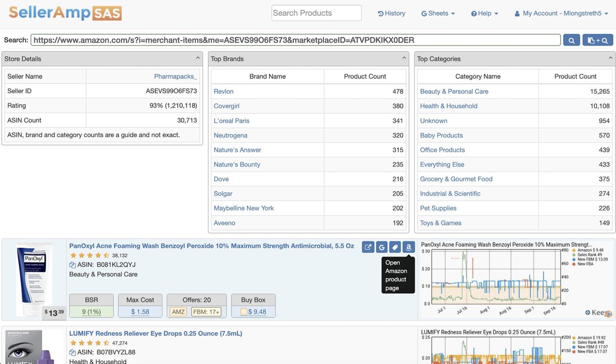The height and width of the screenshot is (364, 616).
Task: Click the PanOxyl review count 38,132
Action: (x=120, y=255)
